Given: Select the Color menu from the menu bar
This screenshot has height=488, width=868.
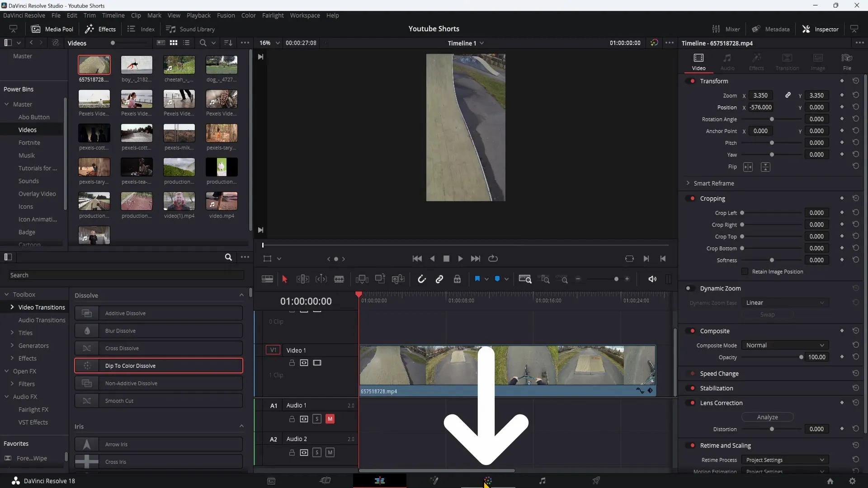Looking at the screenshot, I should 249,15.
